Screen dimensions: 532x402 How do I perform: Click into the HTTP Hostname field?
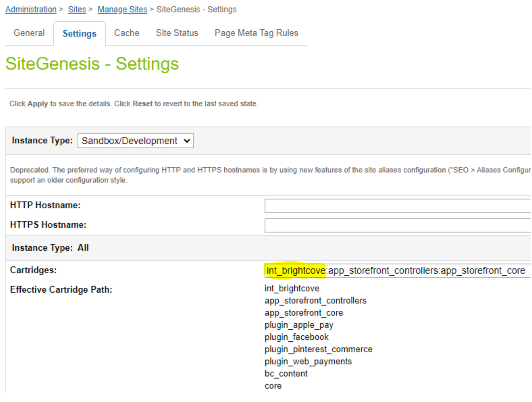[397, 206]
